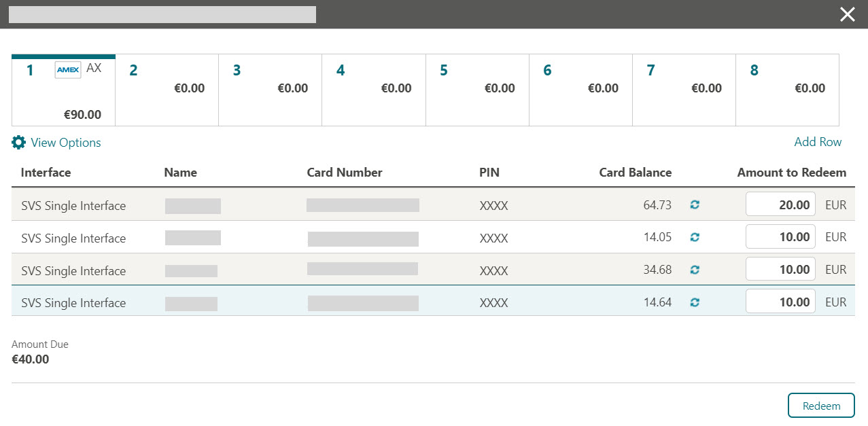
Task: Edit the 20.00 redeem amount field
Action: pos(780,204)
